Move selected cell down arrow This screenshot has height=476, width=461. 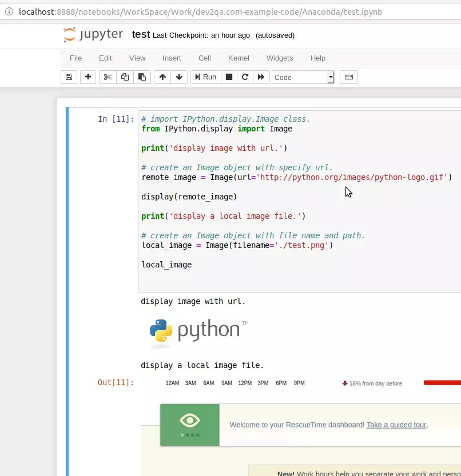179,77
